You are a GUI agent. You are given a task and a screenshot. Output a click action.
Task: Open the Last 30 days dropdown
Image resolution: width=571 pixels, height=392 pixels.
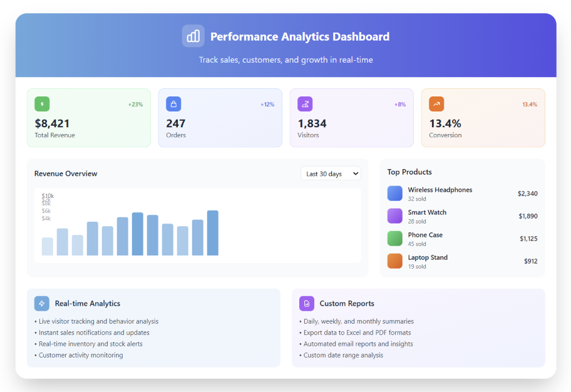(331, 174)
